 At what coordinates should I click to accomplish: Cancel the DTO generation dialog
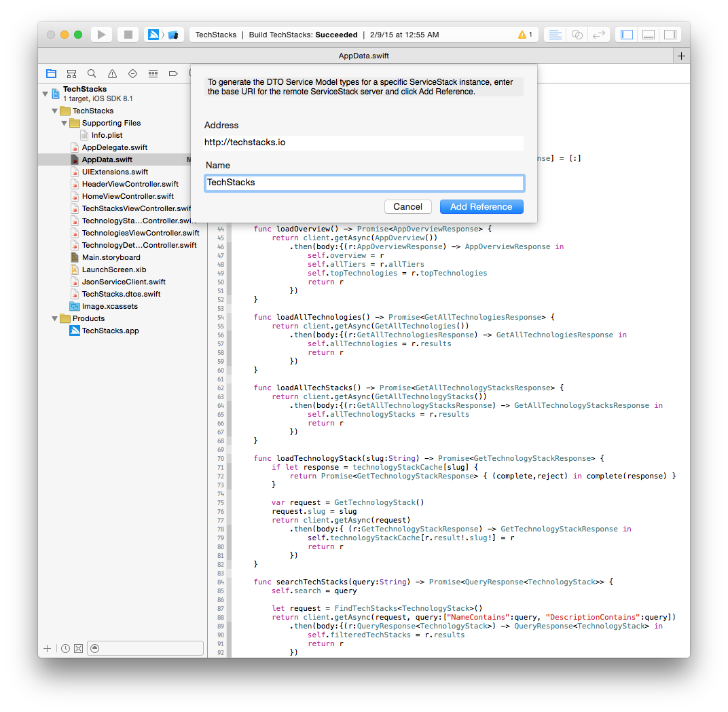[407, 206]
